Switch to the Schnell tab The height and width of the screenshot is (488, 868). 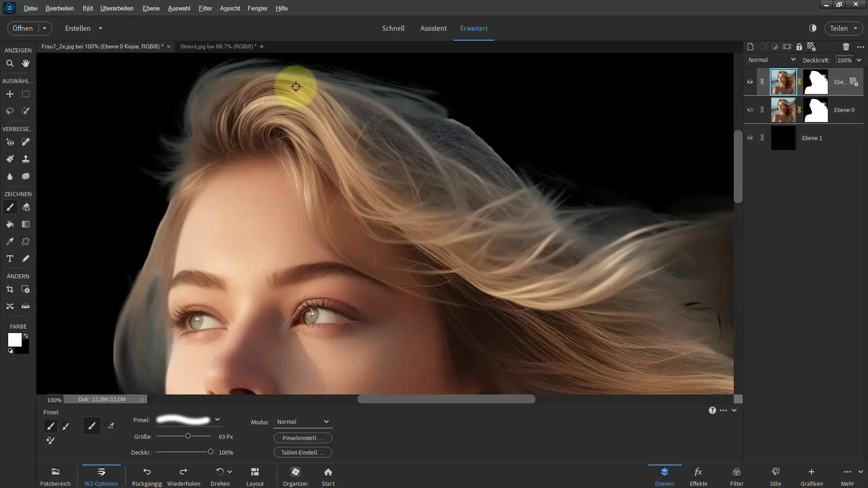(393, 28)
